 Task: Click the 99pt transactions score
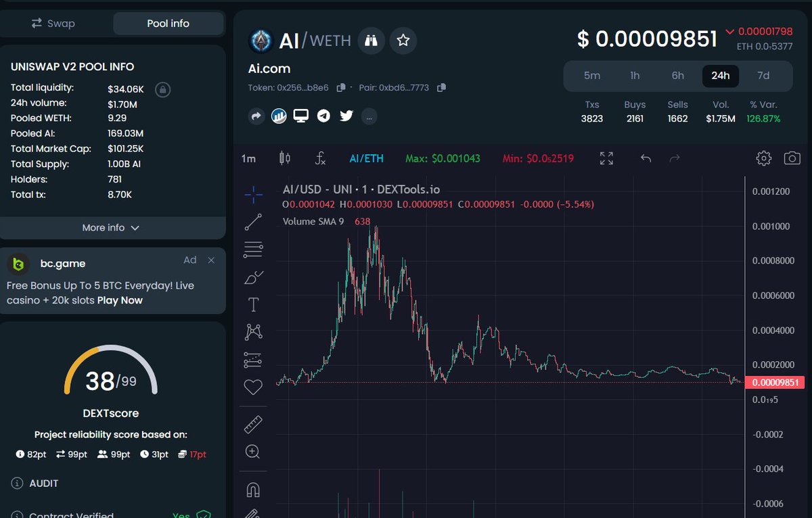(71, 454)
